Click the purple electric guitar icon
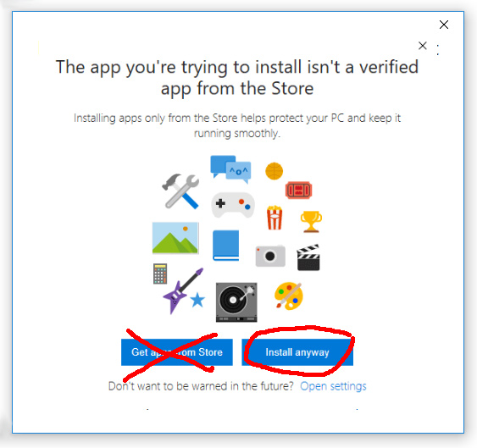This screenshot has width=477, height=448. 183,291
